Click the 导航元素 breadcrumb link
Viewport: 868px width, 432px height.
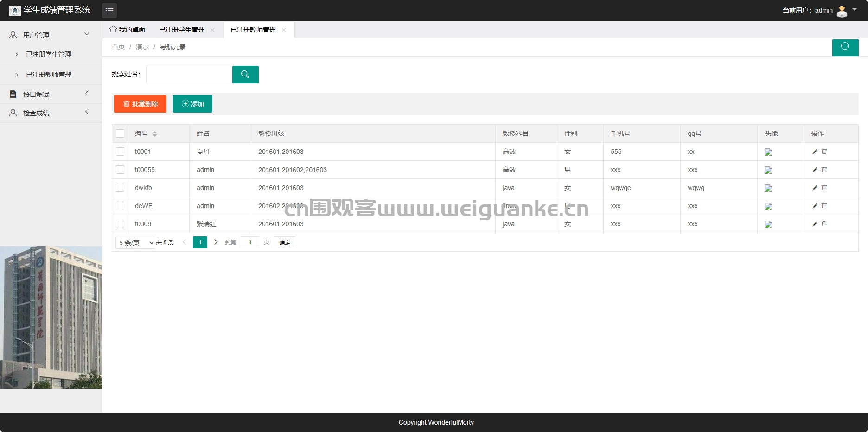click(x=173, y=47)
